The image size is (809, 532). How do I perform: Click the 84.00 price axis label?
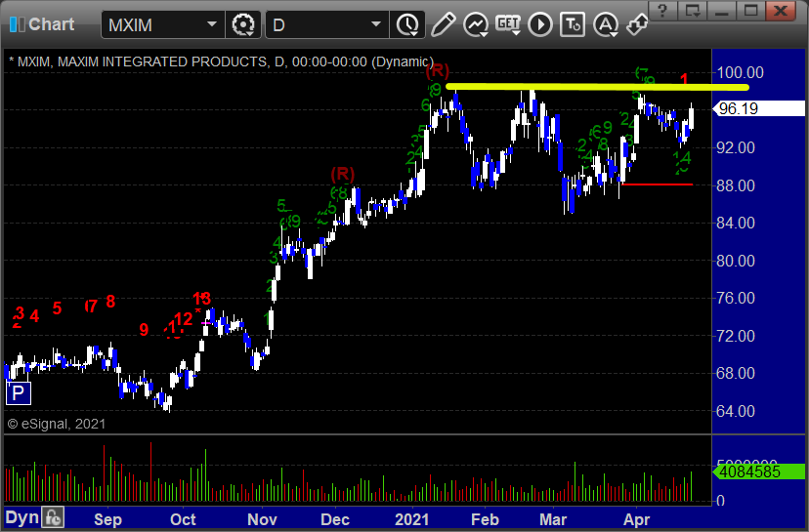pyautogui.click(x=736, y=224)
